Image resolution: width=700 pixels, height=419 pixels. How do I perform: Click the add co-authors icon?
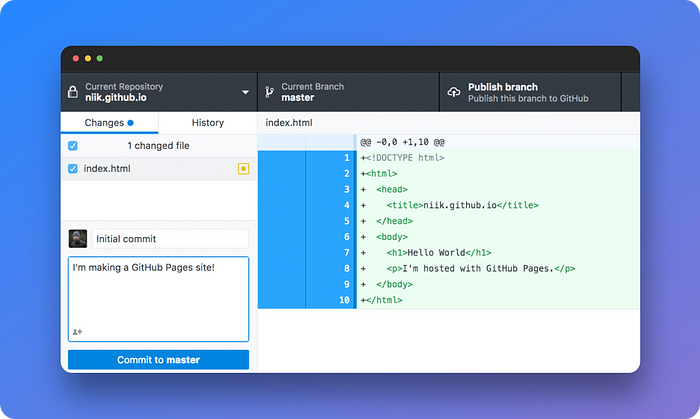(78, 332)
